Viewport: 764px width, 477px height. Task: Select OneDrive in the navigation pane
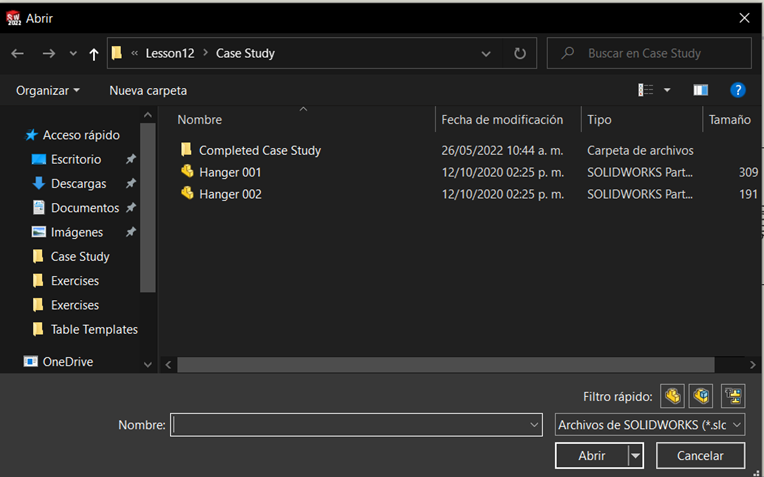point(68,362)
